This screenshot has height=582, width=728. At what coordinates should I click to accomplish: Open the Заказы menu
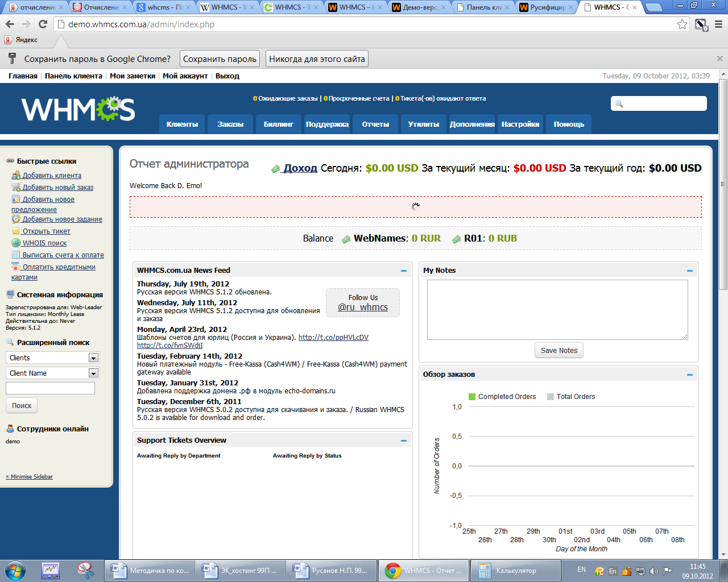click(230, 124)
